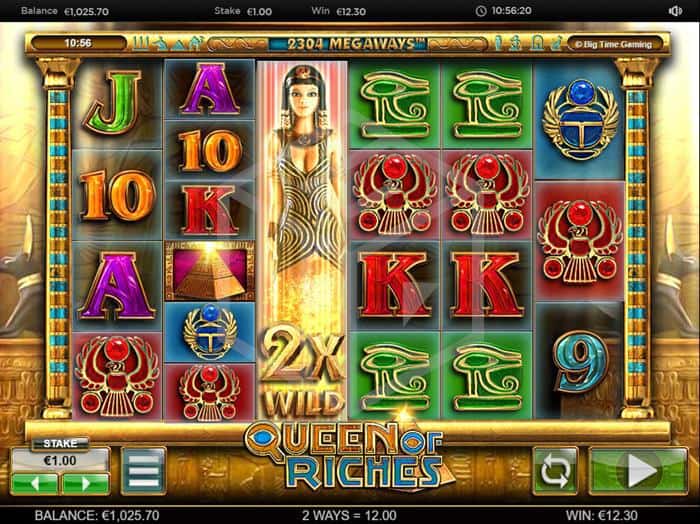Open the hamburger menu next to stake
This screenshot has height=524, width=700.
pyautogui.click(x=143, y=471)
